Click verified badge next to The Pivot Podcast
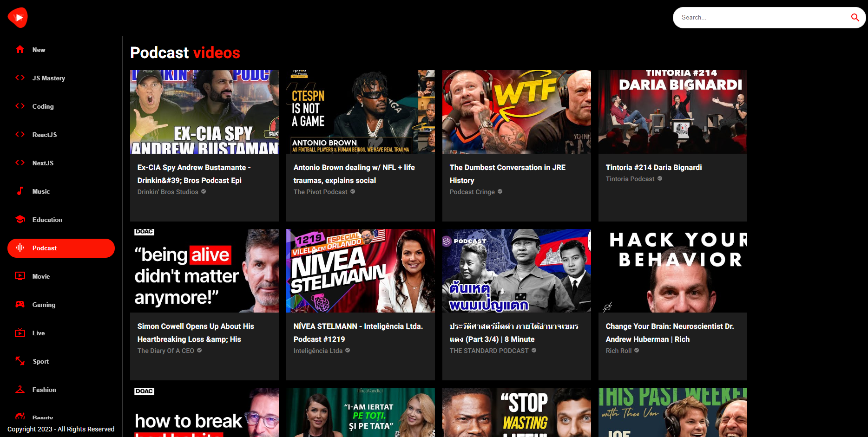The image size is (868, 437). pyautogui.click(x=353, y=191)
